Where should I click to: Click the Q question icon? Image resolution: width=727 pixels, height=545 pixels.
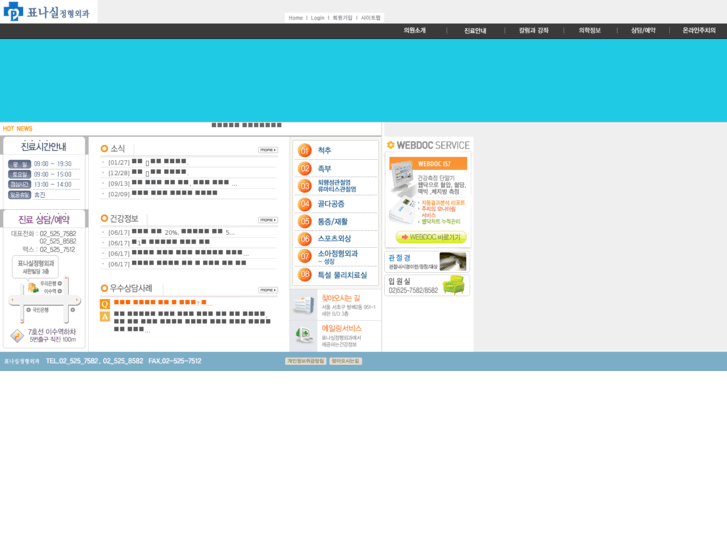tap(105, 304)
